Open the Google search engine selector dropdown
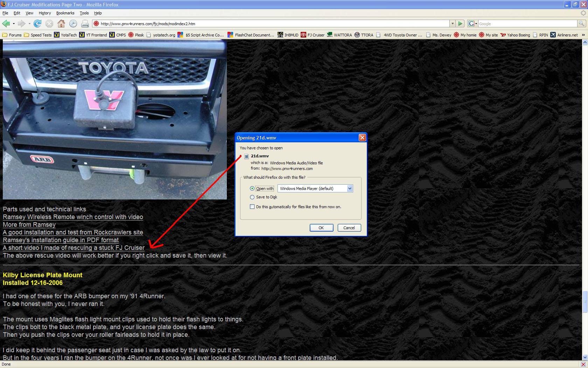This screenshot has width=588, height=368. point(473,23)
